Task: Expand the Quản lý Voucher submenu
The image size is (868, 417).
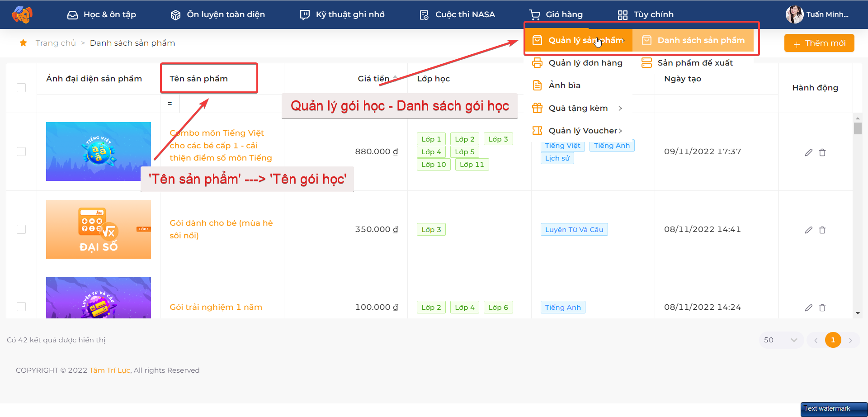Action: tap(578, 131)
